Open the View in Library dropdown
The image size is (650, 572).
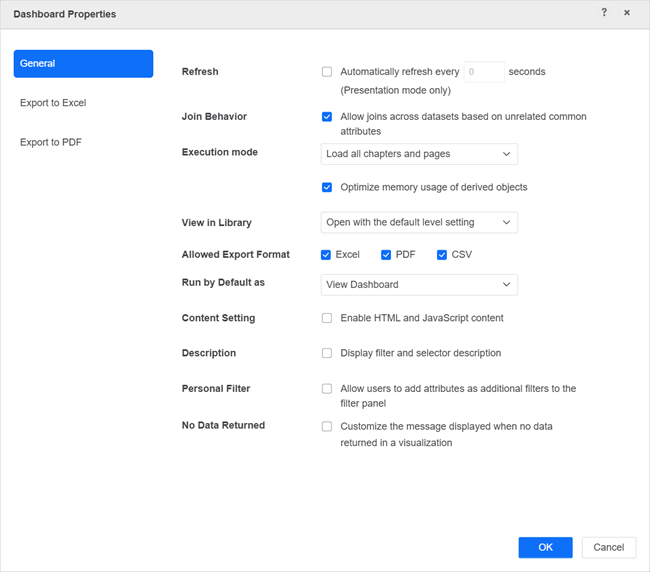419,222
